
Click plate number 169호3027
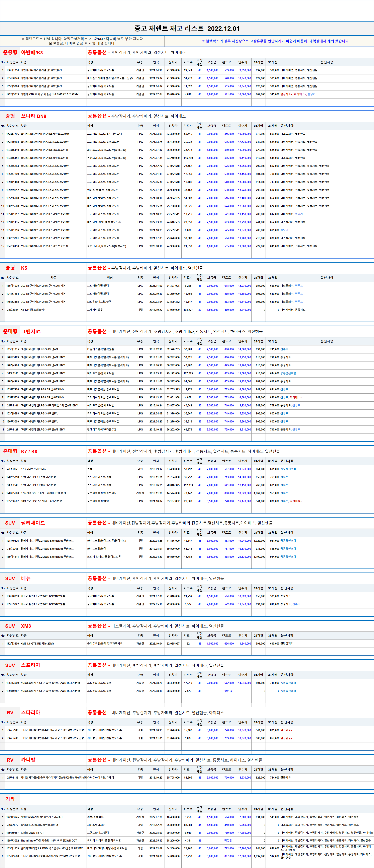coord(12,604)
